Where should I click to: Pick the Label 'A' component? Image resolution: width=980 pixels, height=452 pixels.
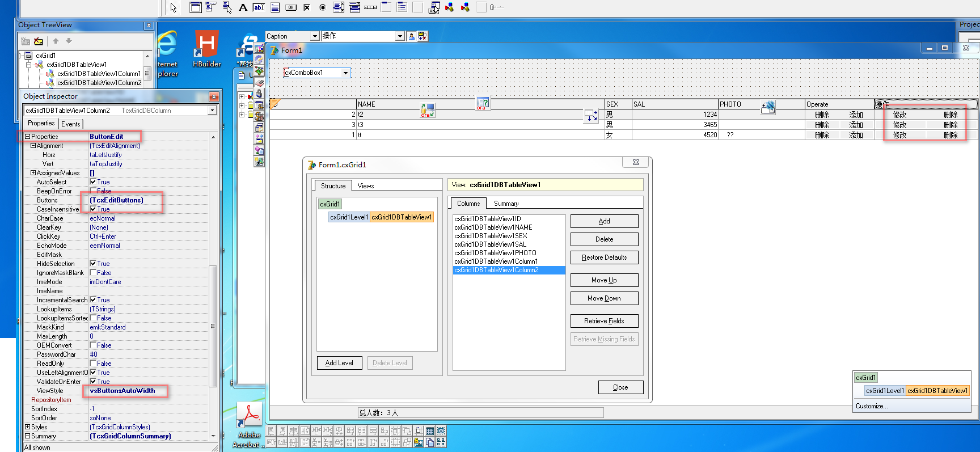tap(243, 7)
